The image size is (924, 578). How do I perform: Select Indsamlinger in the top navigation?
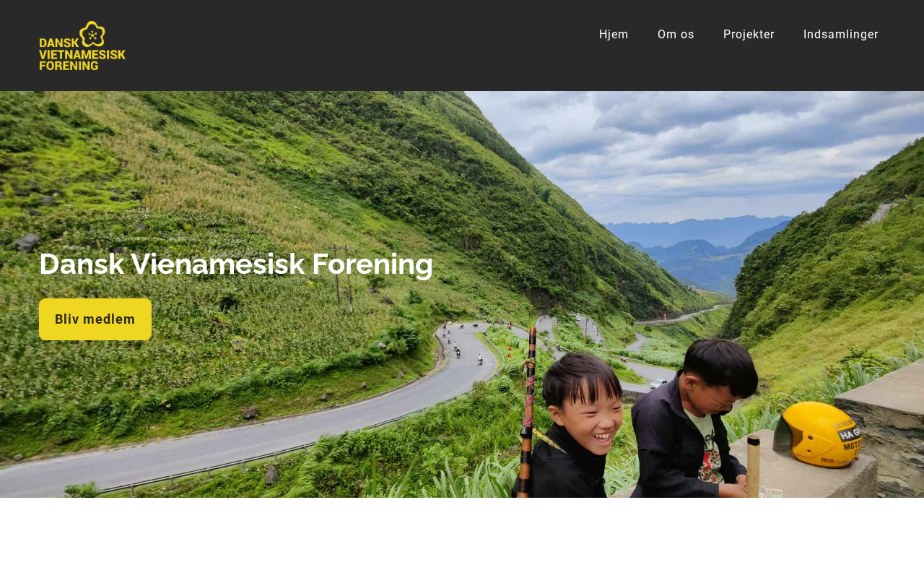[x=841, y=34]
